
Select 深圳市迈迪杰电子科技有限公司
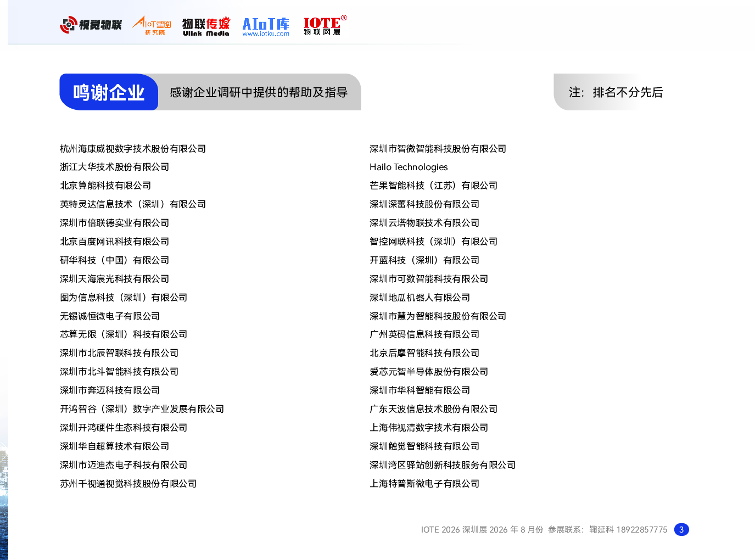pos(124,465)
